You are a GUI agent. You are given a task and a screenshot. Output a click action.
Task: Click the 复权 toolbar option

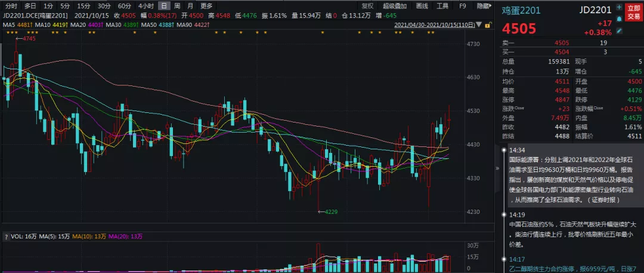[368, 5]
